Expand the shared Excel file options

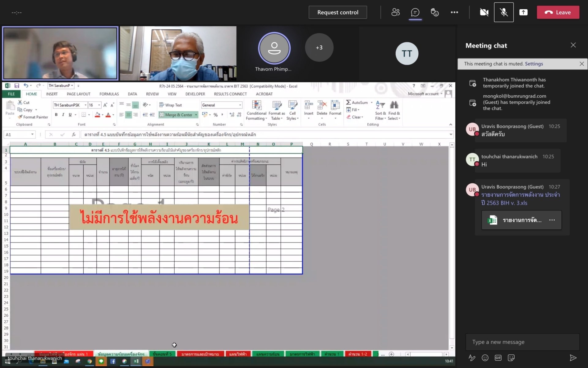coord(552,220)
